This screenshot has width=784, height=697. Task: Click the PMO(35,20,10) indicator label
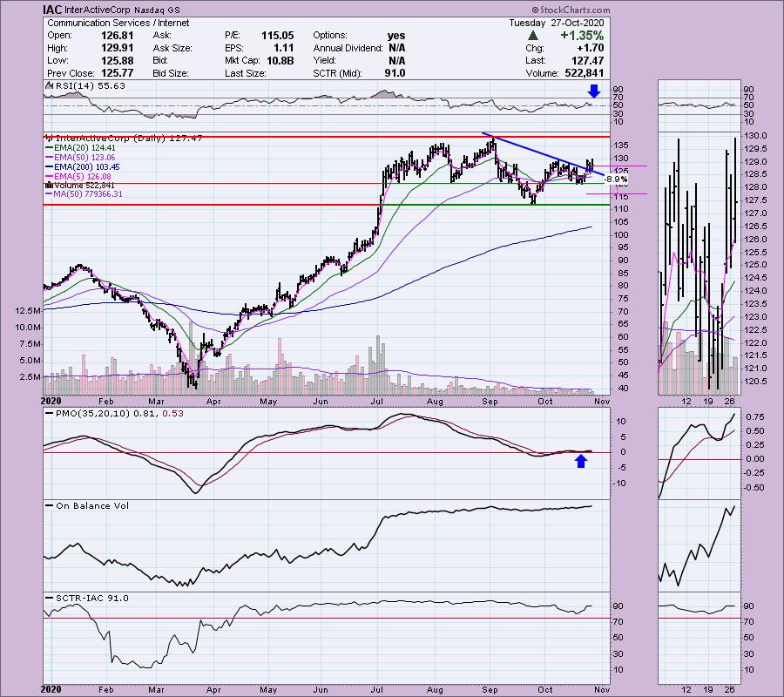(119, 414)
